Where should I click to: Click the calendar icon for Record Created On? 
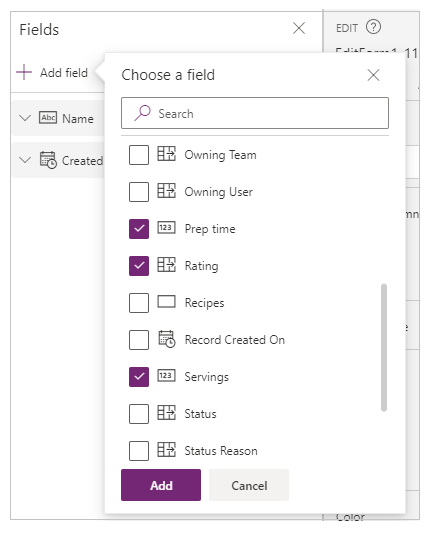coord(167,339)
